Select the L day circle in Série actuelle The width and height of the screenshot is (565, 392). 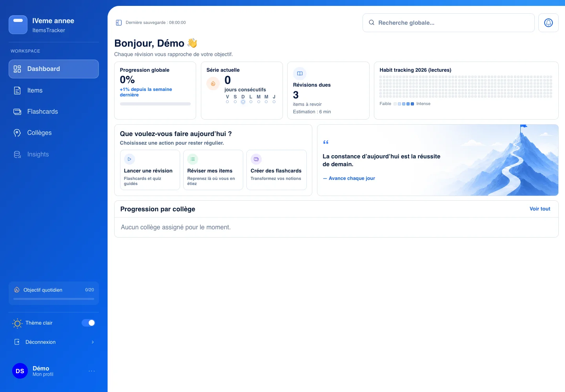251,102
